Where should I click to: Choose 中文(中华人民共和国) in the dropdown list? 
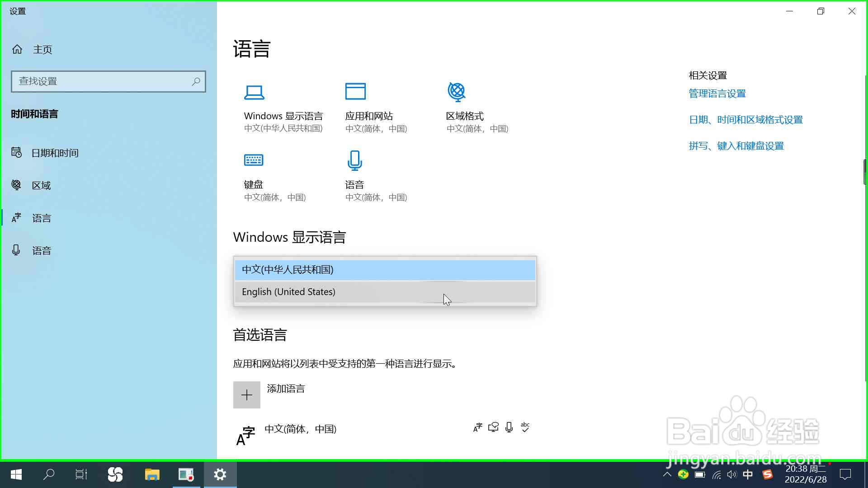point(385,270)
